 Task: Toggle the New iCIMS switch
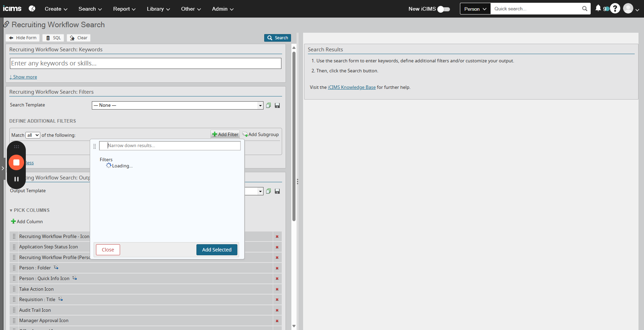pos(443,9)
